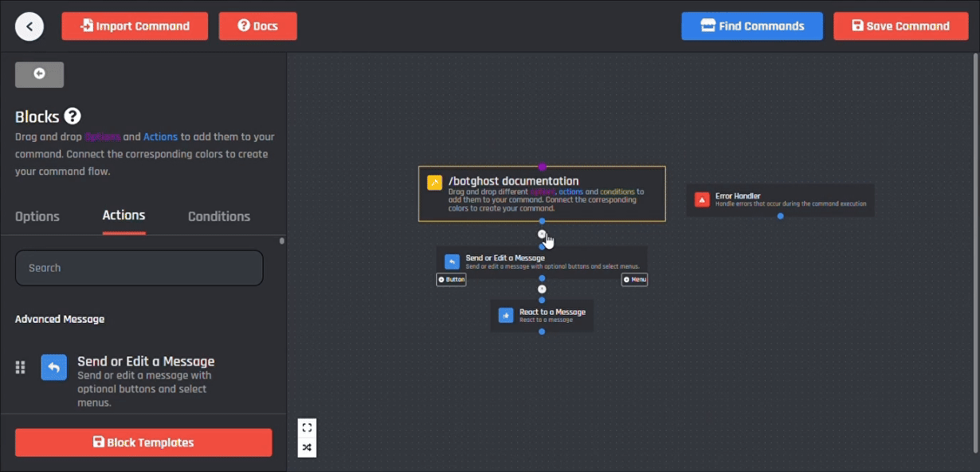Add a Button to the message node
Screen dimensions: 980x472
(x=451, y=280)
